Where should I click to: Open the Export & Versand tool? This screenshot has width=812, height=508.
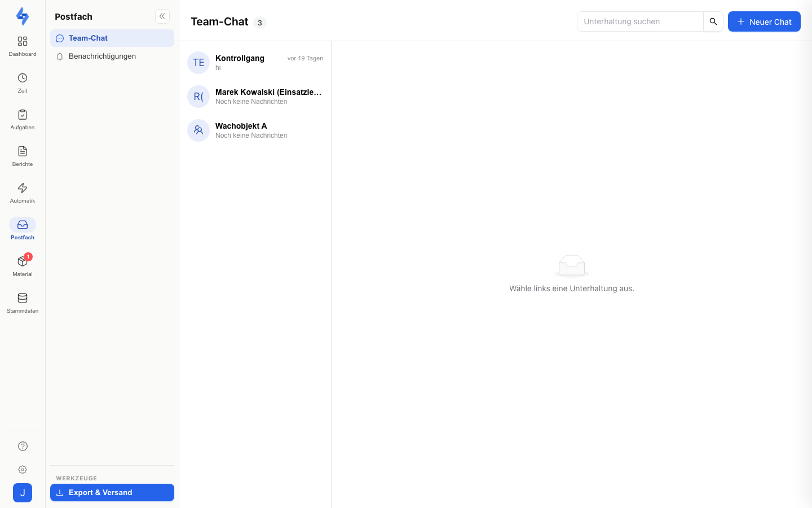point(112,493)
